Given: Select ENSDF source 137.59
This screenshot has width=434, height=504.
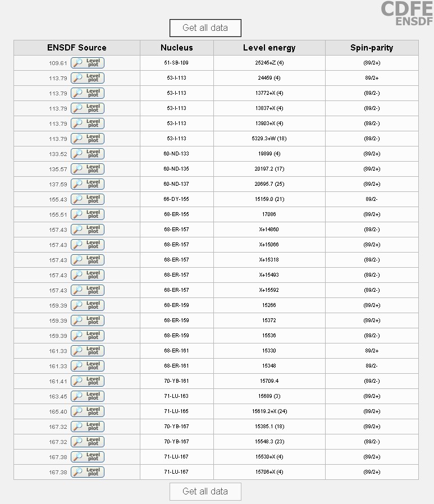Looking at the screenshot, I should click(x=58, y=185).
